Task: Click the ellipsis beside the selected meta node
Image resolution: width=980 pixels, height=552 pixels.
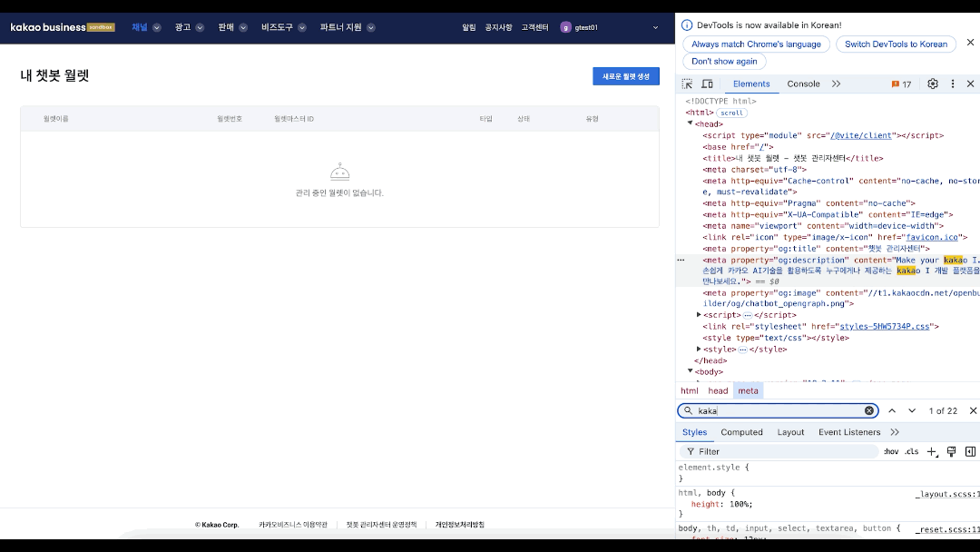Action: (x=681, y=260)
